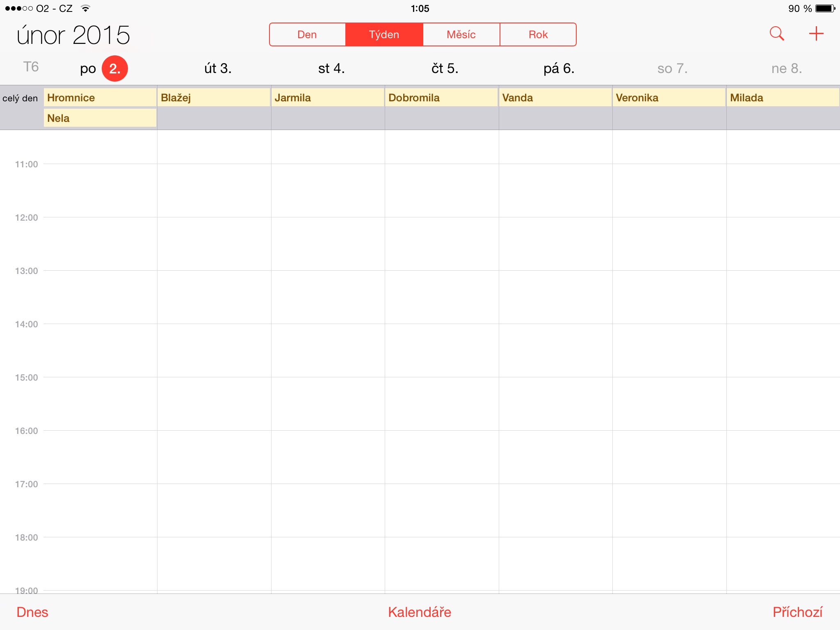Open the Kalendáře list
This screenshot has height=630, width=840.
(420, 612)
